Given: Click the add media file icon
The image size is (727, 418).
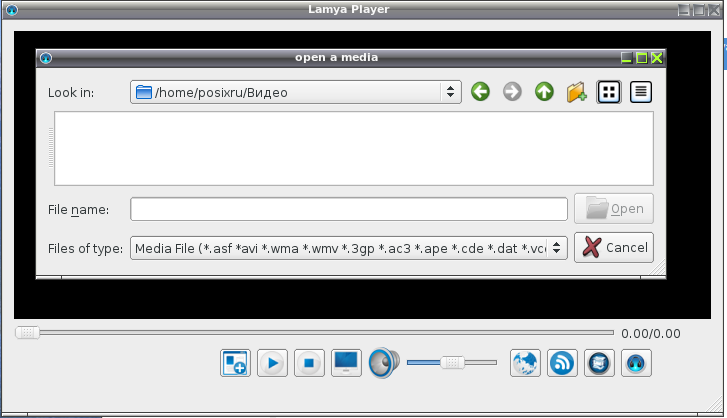Looking at the screenshot, I should 235,363.
